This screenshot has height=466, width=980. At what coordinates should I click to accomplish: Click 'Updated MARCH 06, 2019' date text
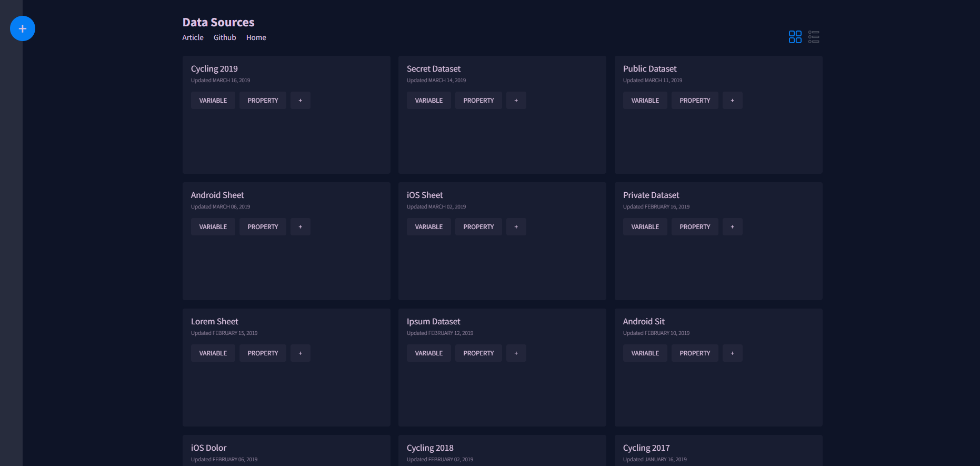[x=221, y=207]
